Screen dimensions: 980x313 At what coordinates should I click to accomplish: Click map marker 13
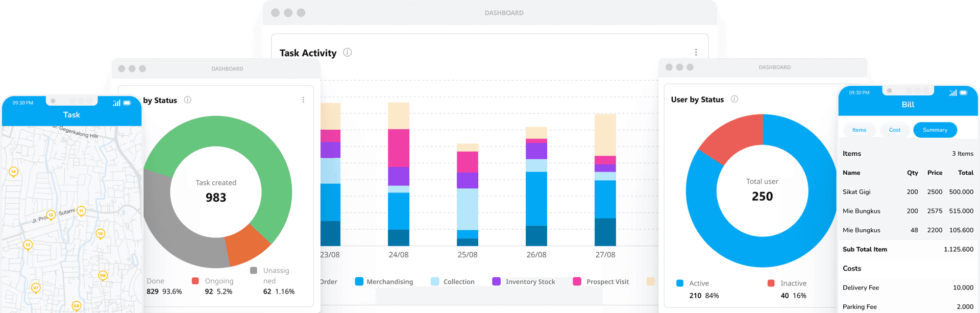28,245
